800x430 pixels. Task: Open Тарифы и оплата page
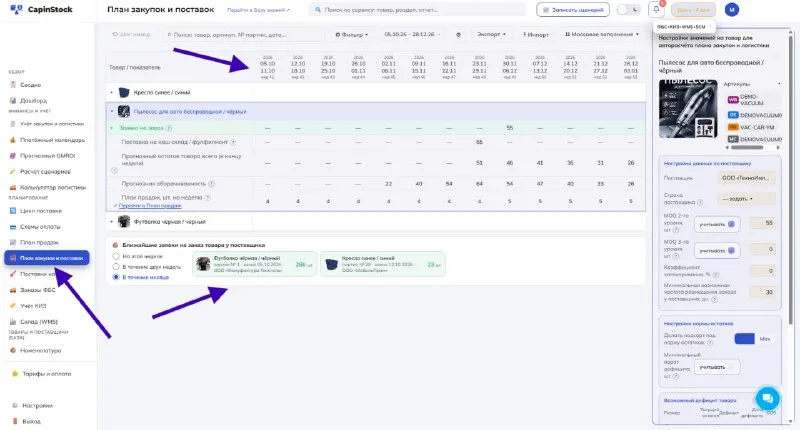(x=46, y=374)
